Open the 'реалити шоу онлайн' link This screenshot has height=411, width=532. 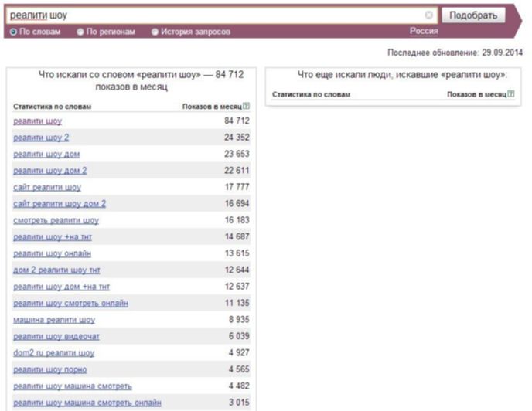click(x=53, y=253)
